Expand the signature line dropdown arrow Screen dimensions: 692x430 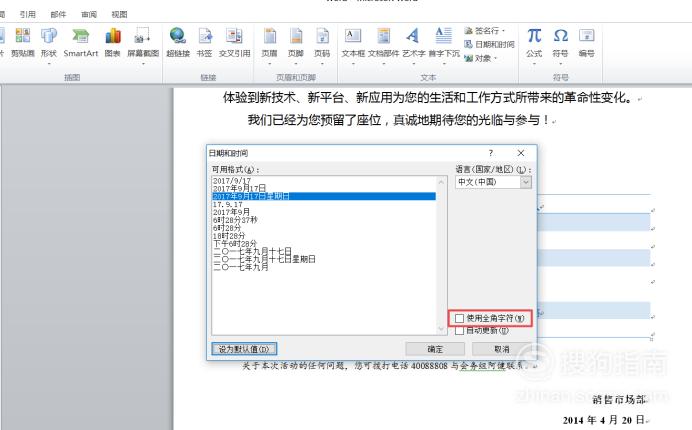tap(503, 31)
